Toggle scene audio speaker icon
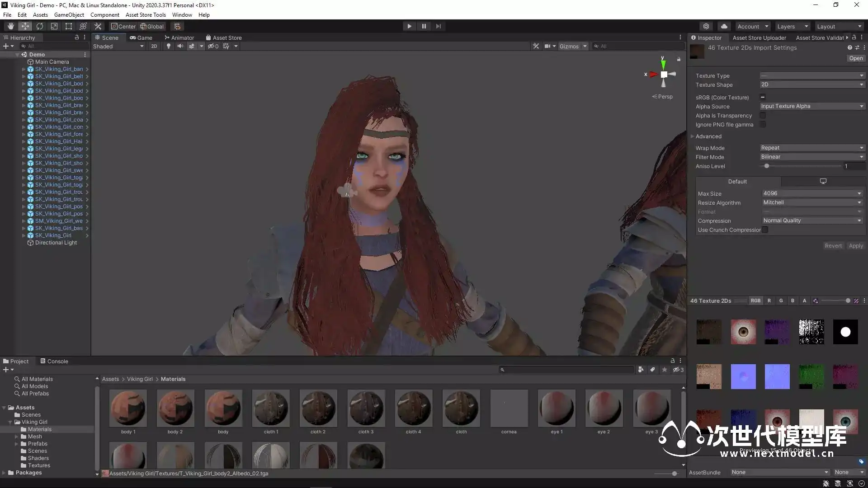The height and width of the screenshot is (488, 868). click(180, 46)
